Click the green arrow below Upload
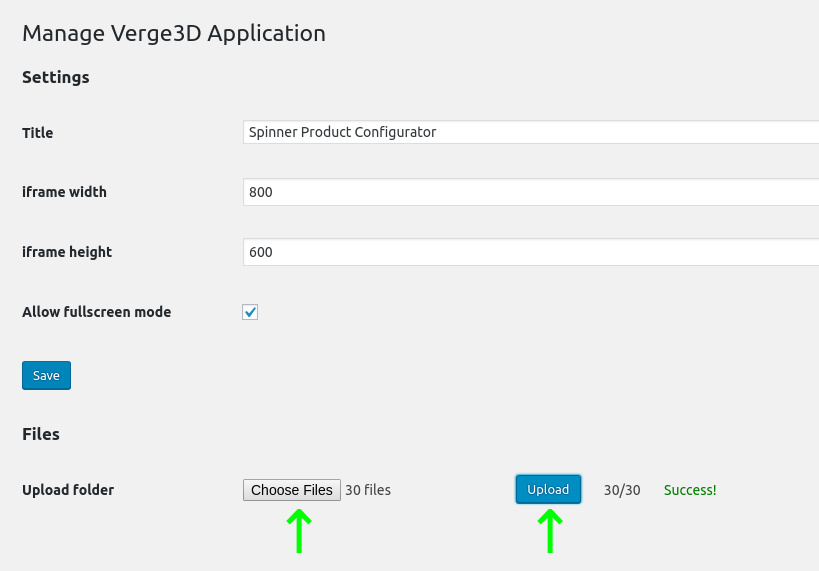Screen dimensions: 819x571 click(550, 531)
